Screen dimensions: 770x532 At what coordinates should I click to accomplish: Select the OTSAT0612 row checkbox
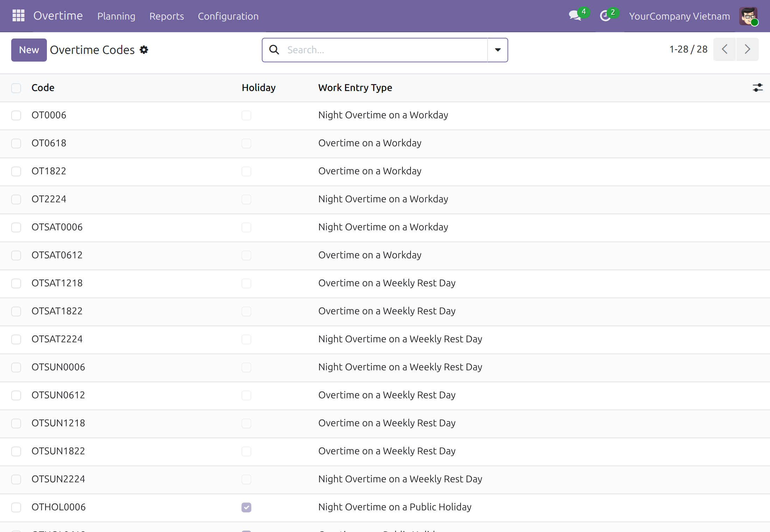pyautogui.click(x=16, y=255)
